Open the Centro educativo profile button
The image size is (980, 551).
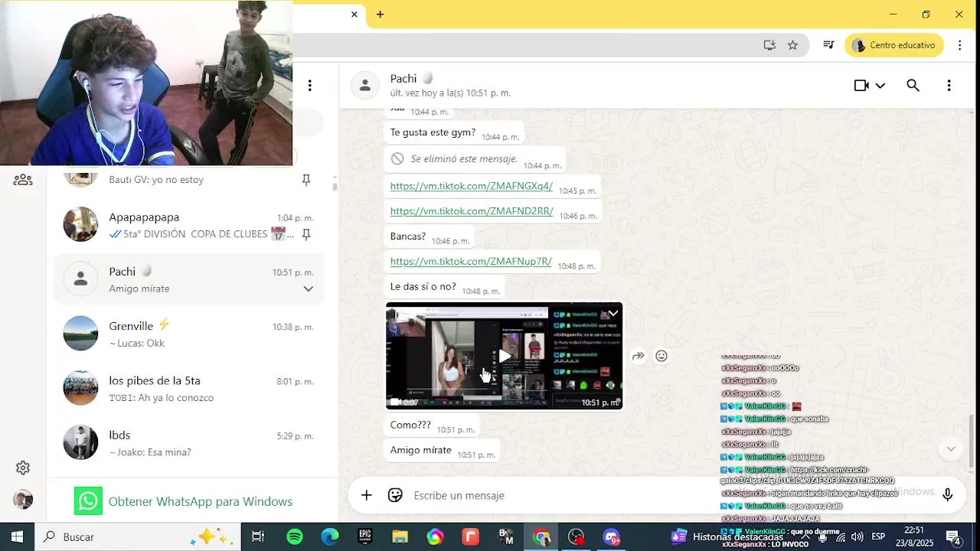[x=894, y=45]
